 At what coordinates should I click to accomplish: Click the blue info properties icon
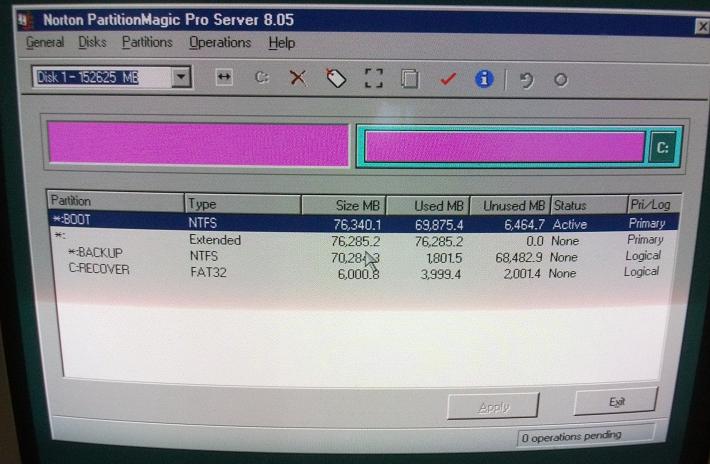pos(484,79)
